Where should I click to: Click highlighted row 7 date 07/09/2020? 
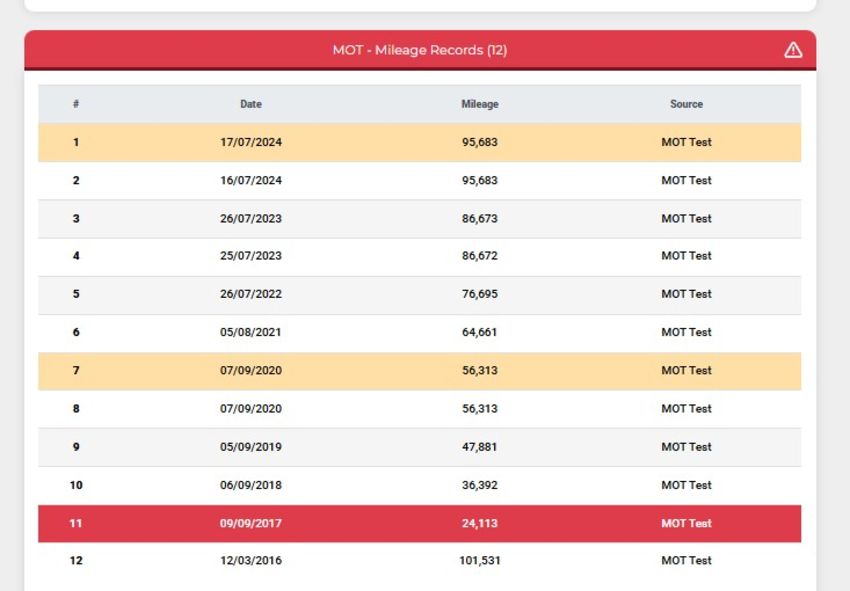[x=251, y=370]
